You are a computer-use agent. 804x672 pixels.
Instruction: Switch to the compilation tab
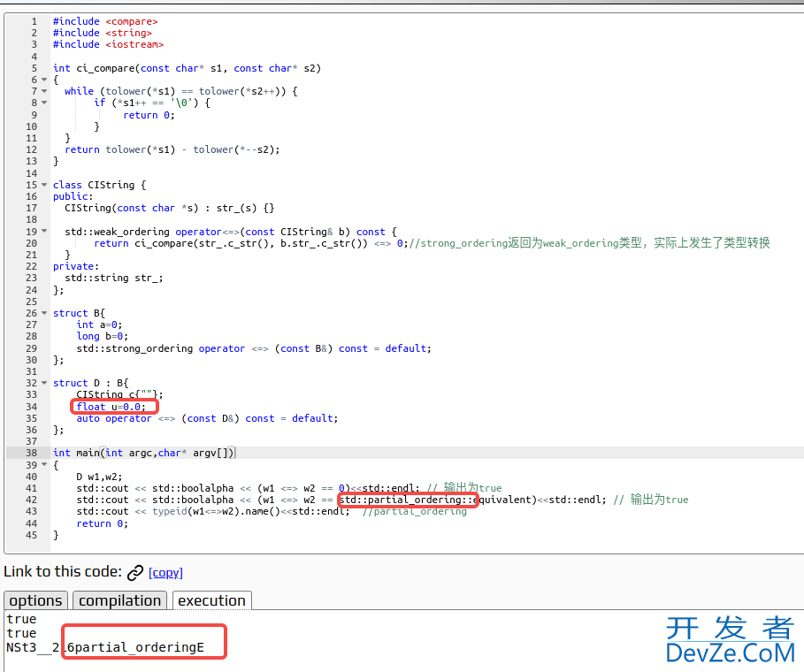tap(119, 600)
